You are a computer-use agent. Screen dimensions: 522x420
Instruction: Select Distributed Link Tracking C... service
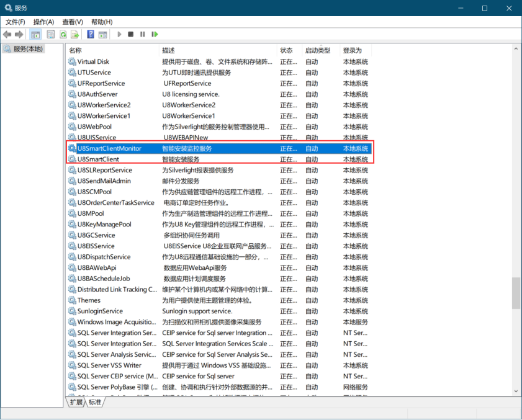[219, 289]
